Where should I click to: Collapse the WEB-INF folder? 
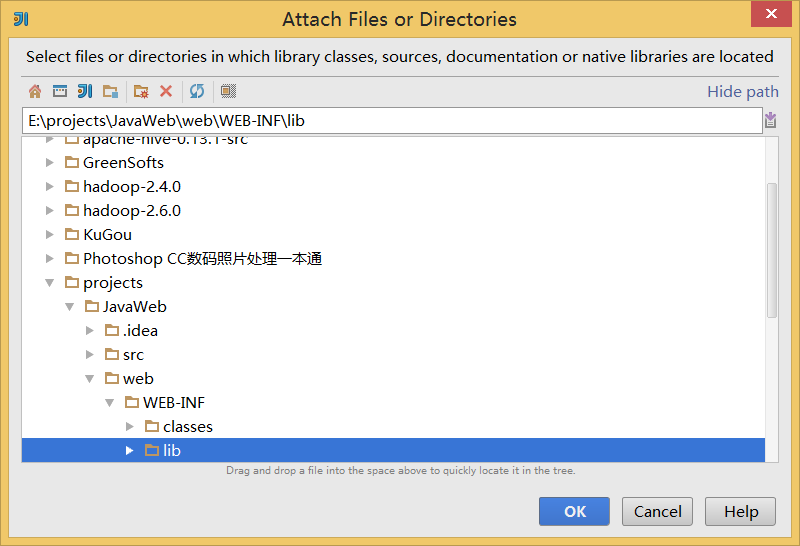coord(110,403)
